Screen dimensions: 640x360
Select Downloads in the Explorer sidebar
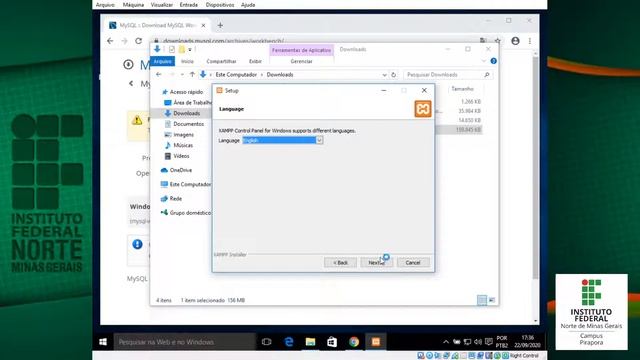[x=186, y=113]
